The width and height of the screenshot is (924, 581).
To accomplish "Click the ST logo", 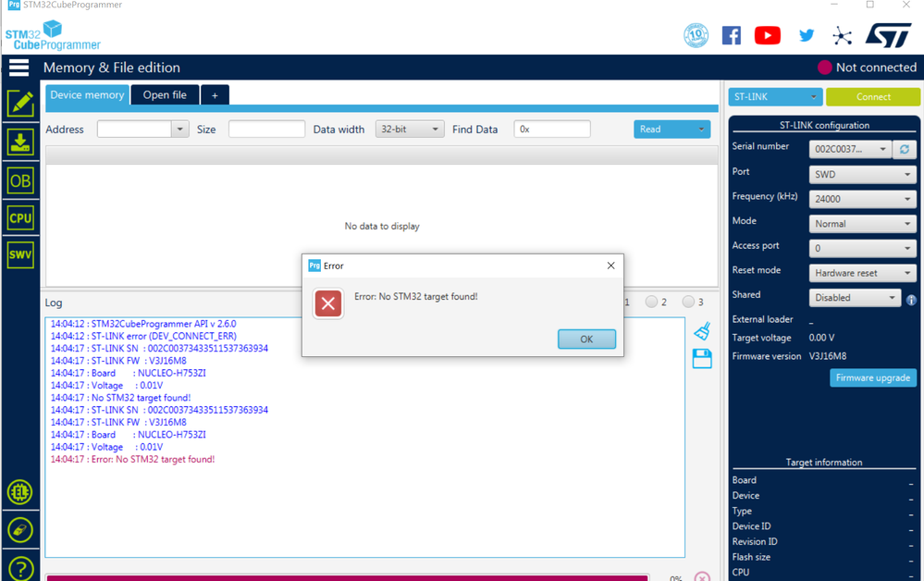I will (x=889, y=35).
